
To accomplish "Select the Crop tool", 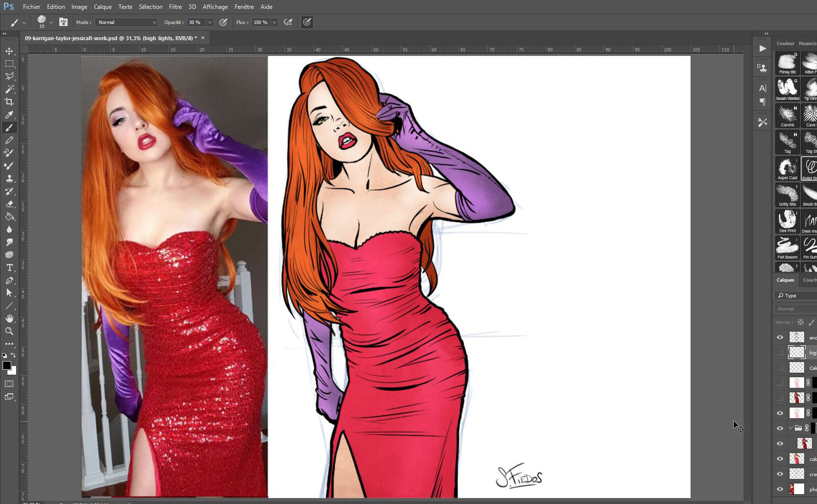I will click(x=9, y=102).
